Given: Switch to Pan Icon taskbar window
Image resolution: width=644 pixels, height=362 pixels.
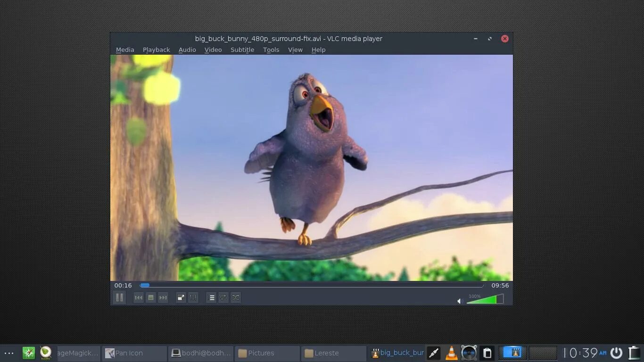Looking at the screenshot, I should pyautogui.click(x=134, y=353).
